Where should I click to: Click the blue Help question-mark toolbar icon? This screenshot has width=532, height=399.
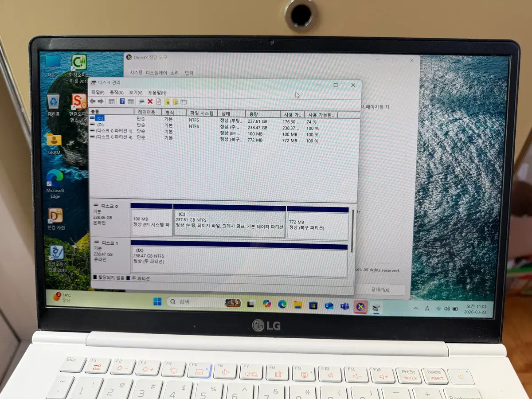click(x=122, y=102)
